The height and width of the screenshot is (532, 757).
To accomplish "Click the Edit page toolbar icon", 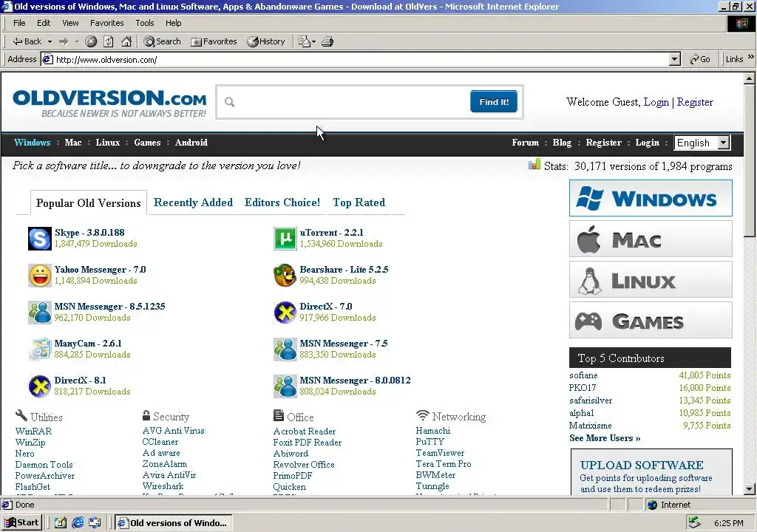I will tap(304, 41).
